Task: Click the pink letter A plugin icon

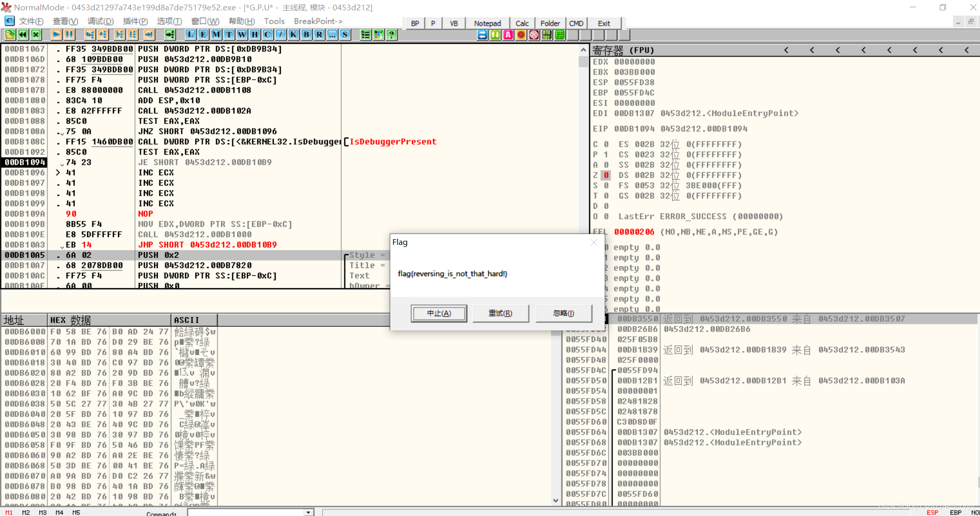Action: point(508,35)
